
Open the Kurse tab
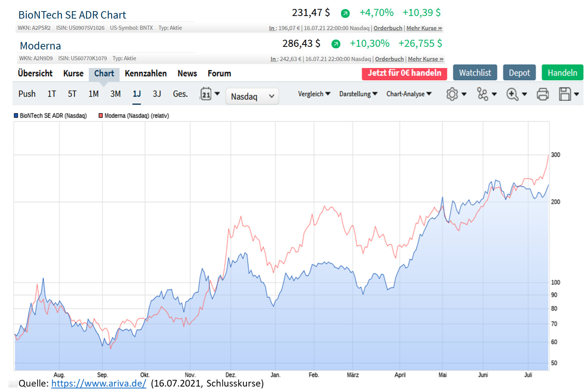[x=73, y=74]
